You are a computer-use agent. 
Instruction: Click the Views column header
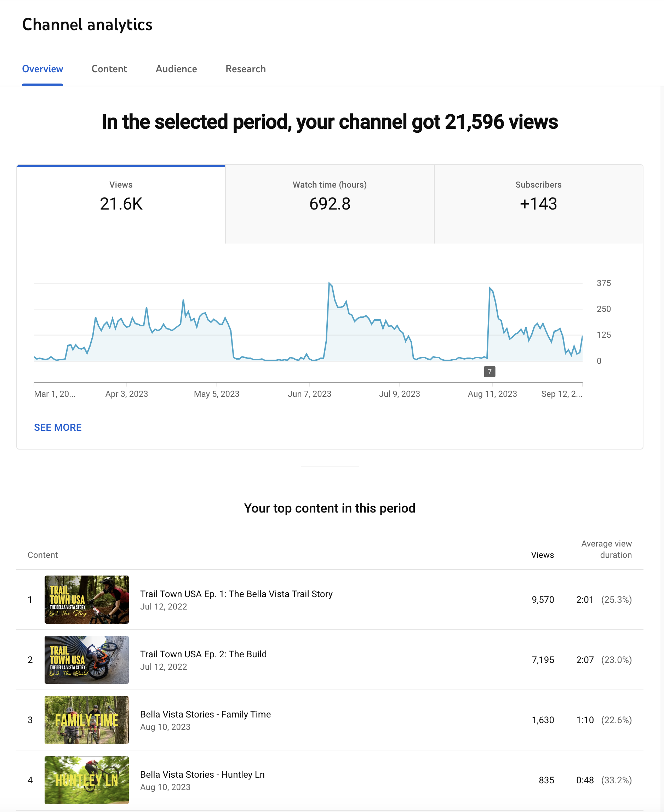tap(542, 555)
